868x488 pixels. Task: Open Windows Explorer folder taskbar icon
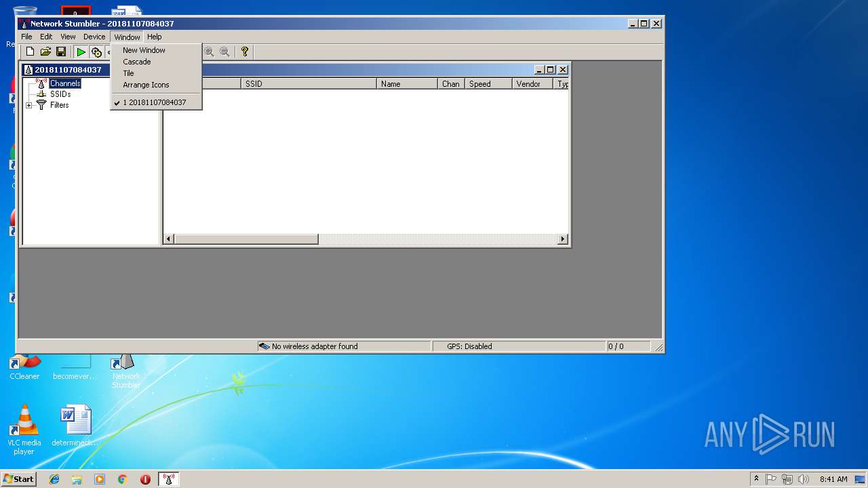77,479
